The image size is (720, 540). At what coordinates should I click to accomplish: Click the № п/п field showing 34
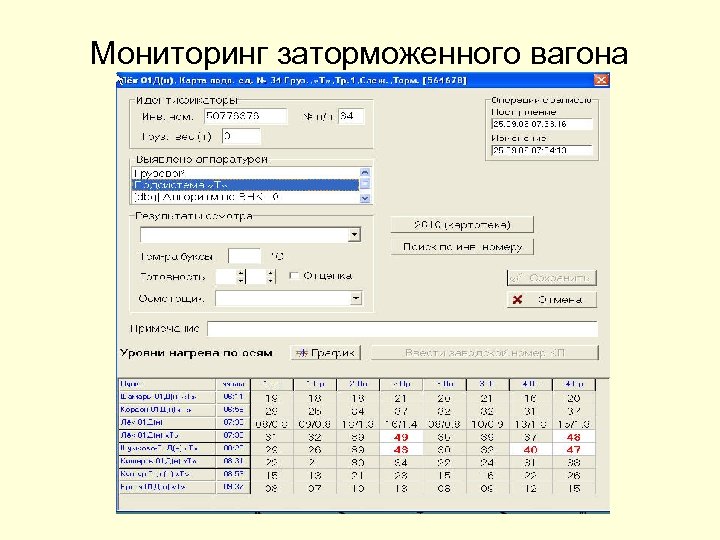tap(351, 116)
